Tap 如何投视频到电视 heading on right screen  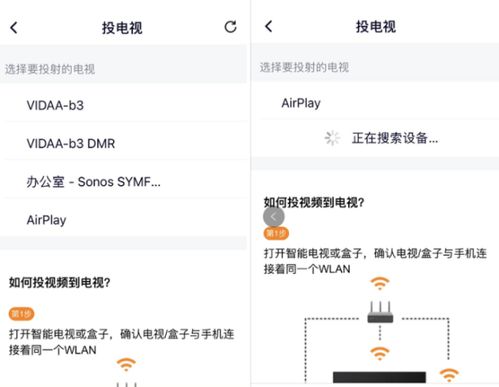pyautogui.click(x=314, y=202)
